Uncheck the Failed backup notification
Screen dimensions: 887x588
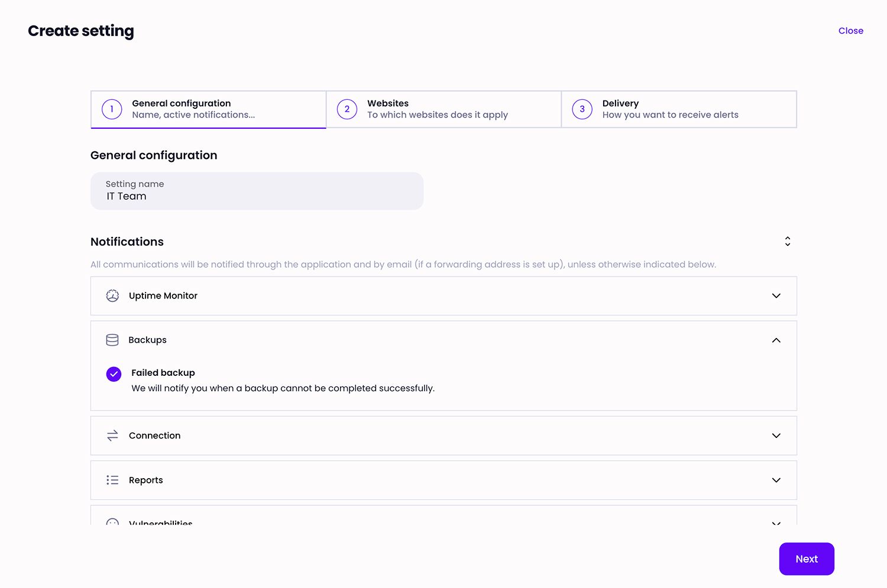[114, 373]
